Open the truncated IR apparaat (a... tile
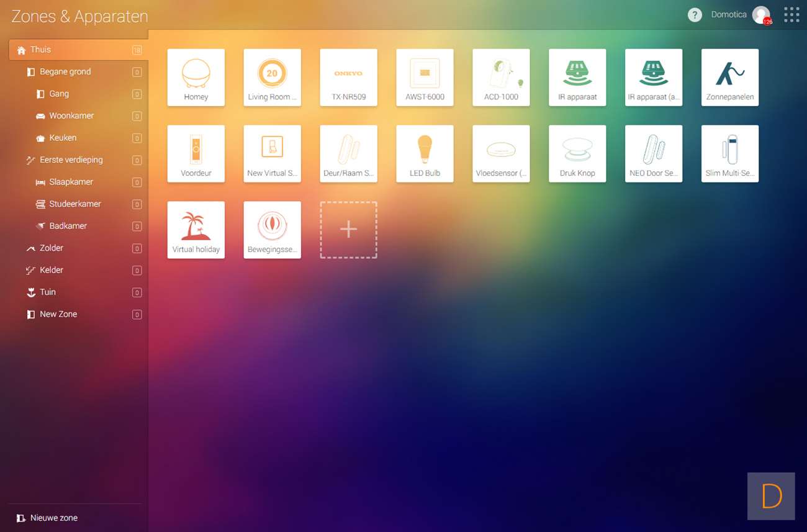The image size is (807, 532). pos(654,78)
